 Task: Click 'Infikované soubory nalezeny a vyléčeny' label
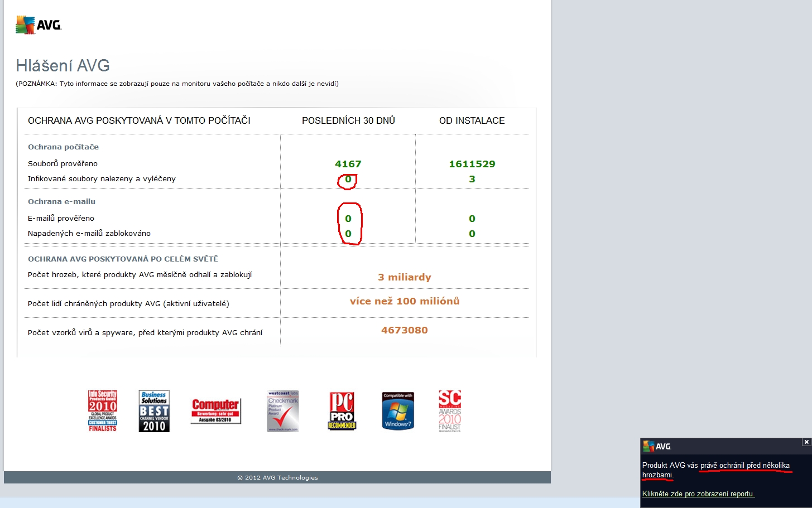coord(102,178)
